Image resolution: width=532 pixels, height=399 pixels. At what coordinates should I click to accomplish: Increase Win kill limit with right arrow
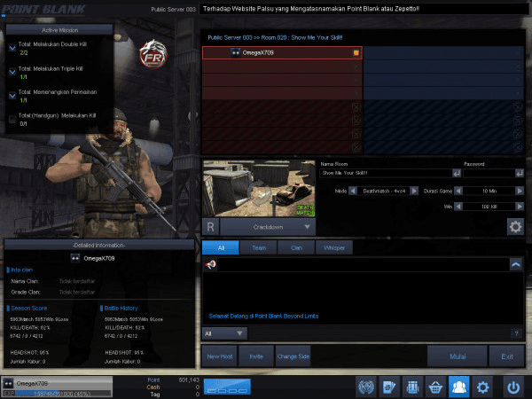pyautogui.click(x=520, y=207)
